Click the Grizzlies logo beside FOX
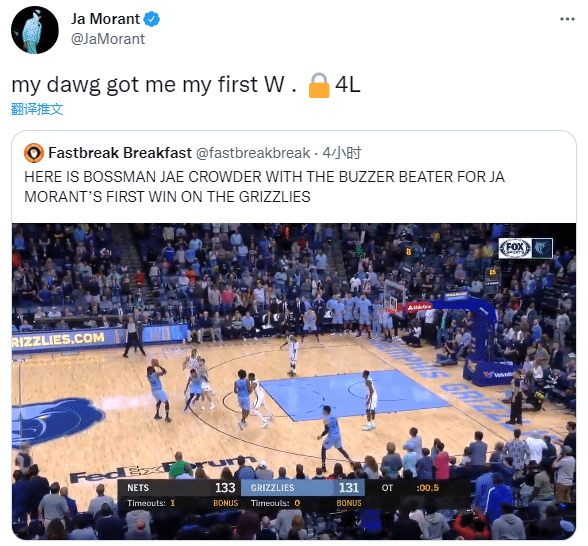The image size is (588, 546). 542,248
